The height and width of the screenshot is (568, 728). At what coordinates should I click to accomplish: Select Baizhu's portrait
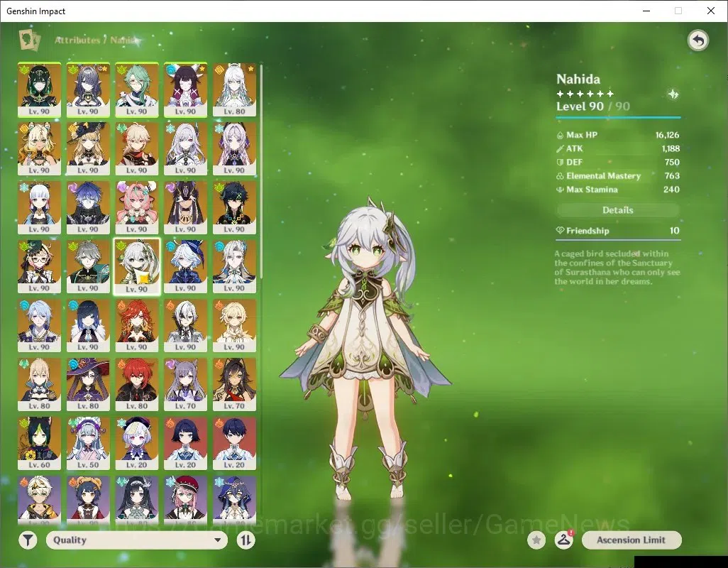coord(137,90)
